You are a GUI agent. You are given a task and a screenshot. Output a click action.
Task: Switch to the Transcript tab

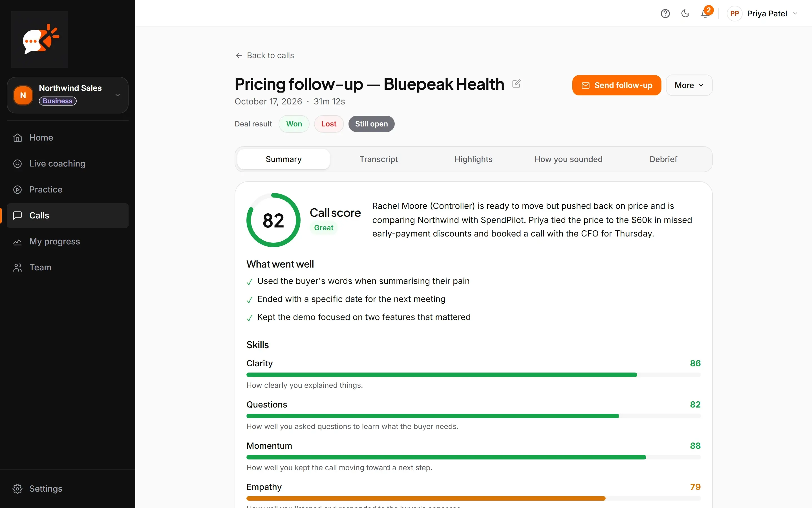pos(378,159)
